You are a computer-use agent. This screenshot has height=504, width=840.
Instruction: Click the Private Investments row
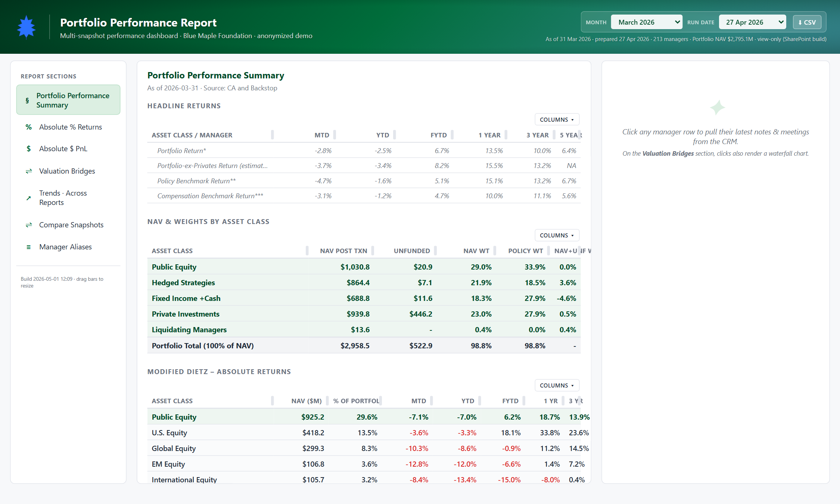[x=364, y=314]
